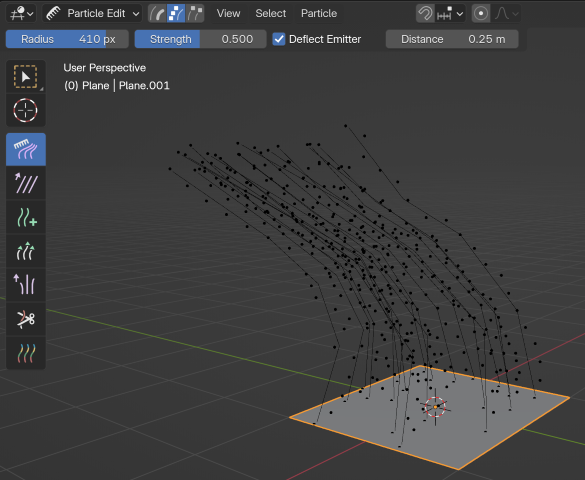
Task: Toggle proportional editing
Action: click(481, 14)
